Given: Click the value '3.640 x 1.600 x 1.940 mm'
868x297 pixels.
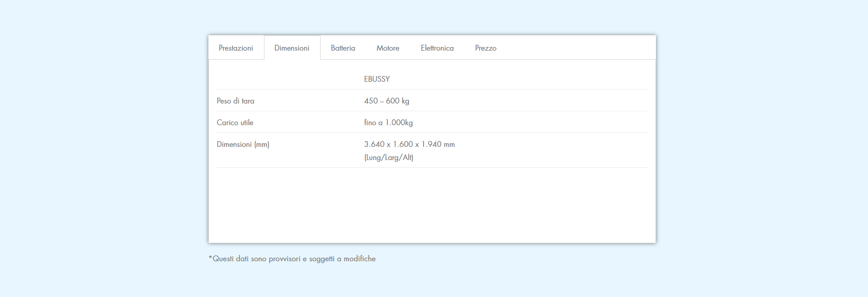Looking at the screenshot, I should 410,144.
